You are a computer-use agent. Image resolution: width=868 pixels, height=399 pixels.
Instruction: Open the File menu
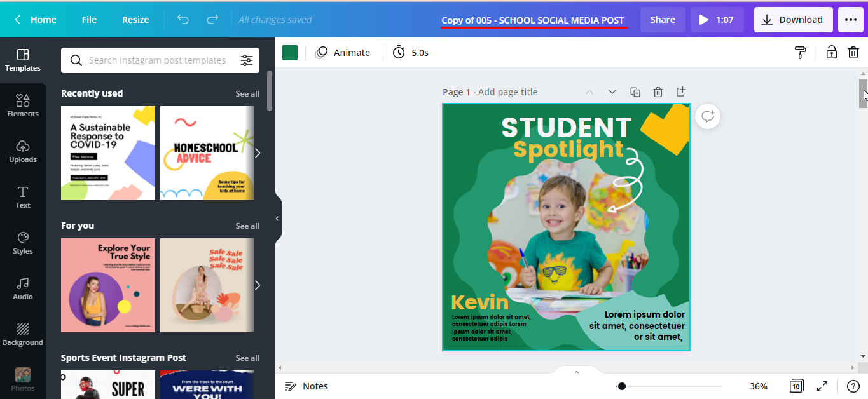coord(89,20)
